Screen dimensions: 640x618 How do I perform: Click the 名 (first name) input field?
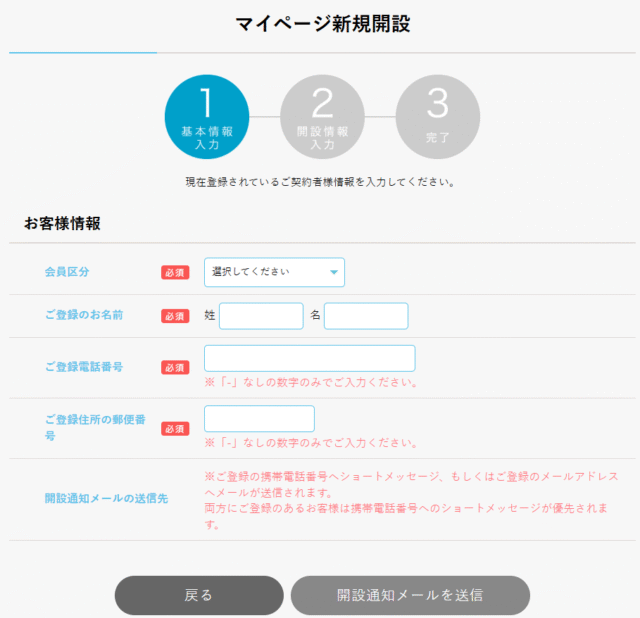[x=366, y=316]
